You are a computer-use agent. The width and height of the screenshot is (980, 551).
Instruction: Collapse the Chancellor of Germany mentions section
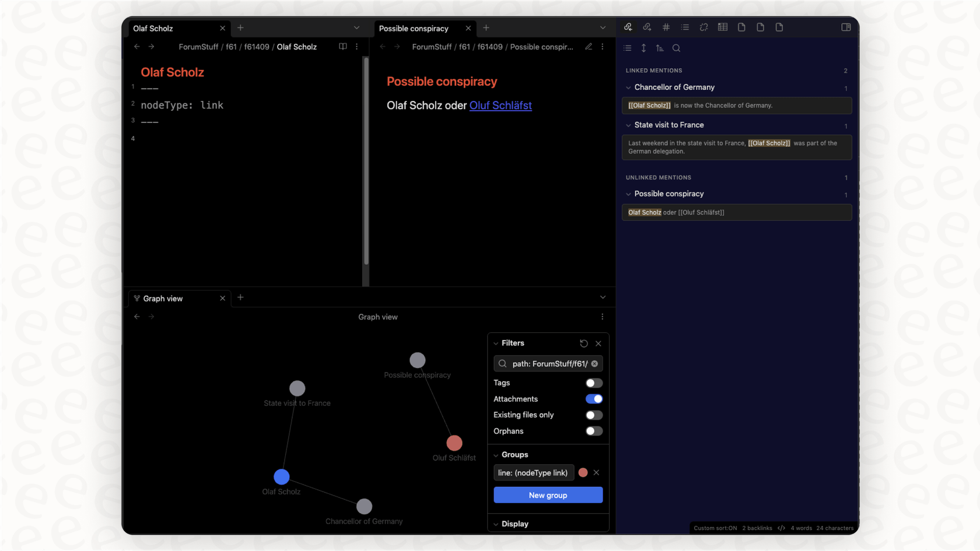pos(627,87)
